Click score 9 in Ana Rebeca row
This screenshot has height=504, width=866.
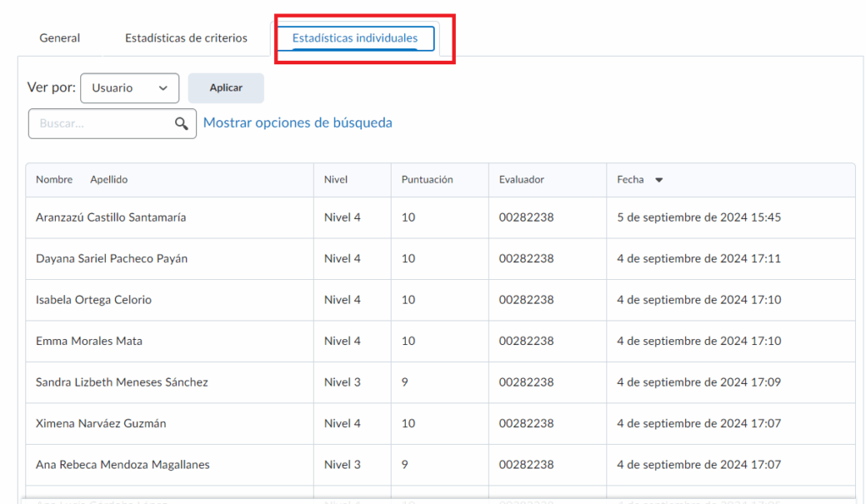405,465
